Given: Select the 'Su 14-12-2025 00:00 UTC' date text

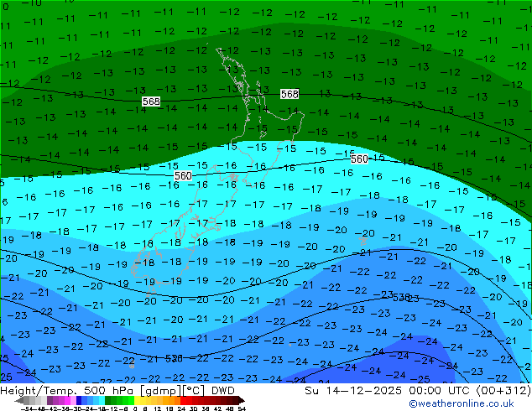Looking at the screenshot, I should click(x=389, y=391).
